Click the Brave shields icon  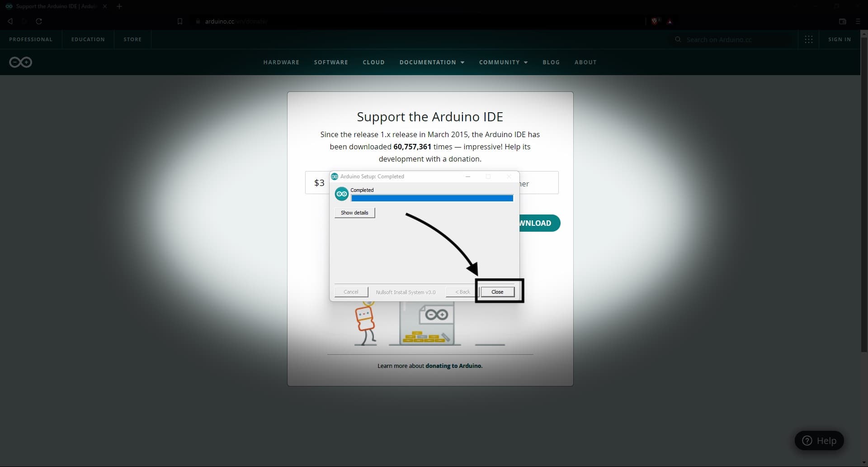(655, 21)
